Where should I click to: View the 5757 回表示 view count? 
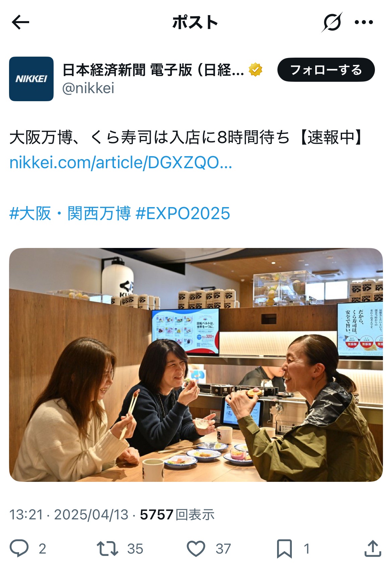click(177, 515)
